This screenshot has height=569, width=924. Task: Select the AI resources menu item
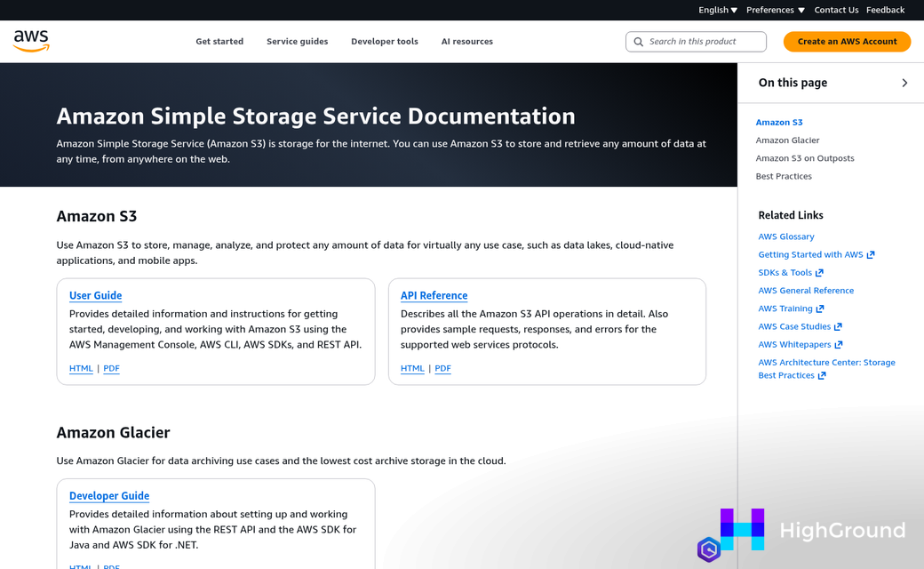pyautogui.click(x=466, y=41)
